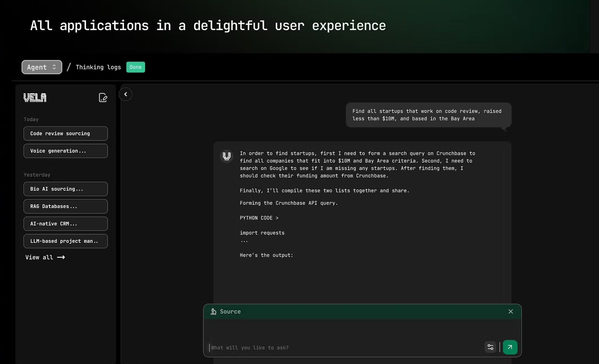Open Code review sourcing chat
The width and height of the screenshot is (599, 364).
[x=65, y=134]
